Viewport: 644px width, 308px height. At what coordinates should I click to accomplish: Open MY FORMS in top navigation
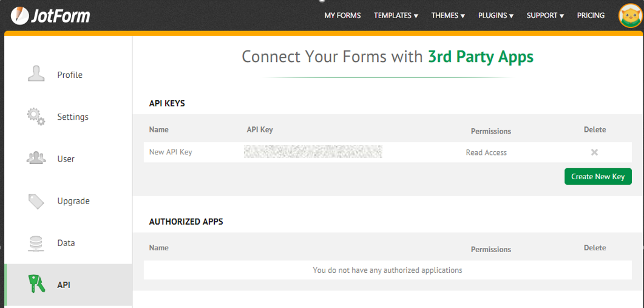(342, 16)
